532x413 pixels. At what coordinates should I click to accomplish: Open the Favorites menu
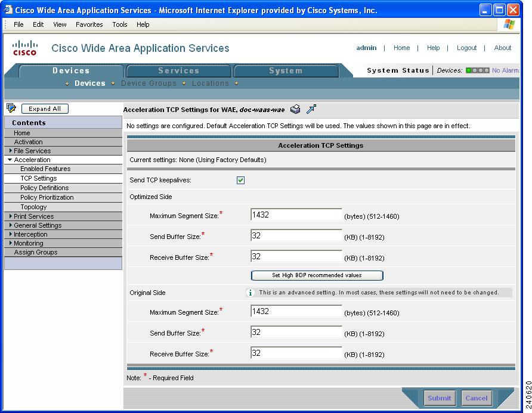pos(89,24)
